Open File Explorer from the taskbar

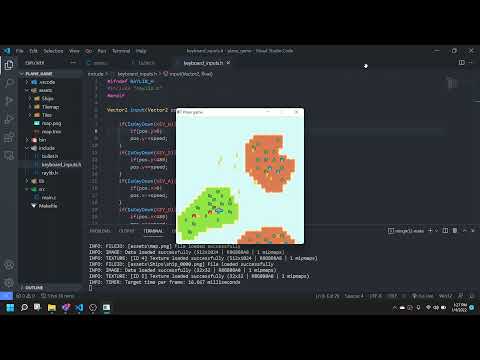(x=52, y=307)
